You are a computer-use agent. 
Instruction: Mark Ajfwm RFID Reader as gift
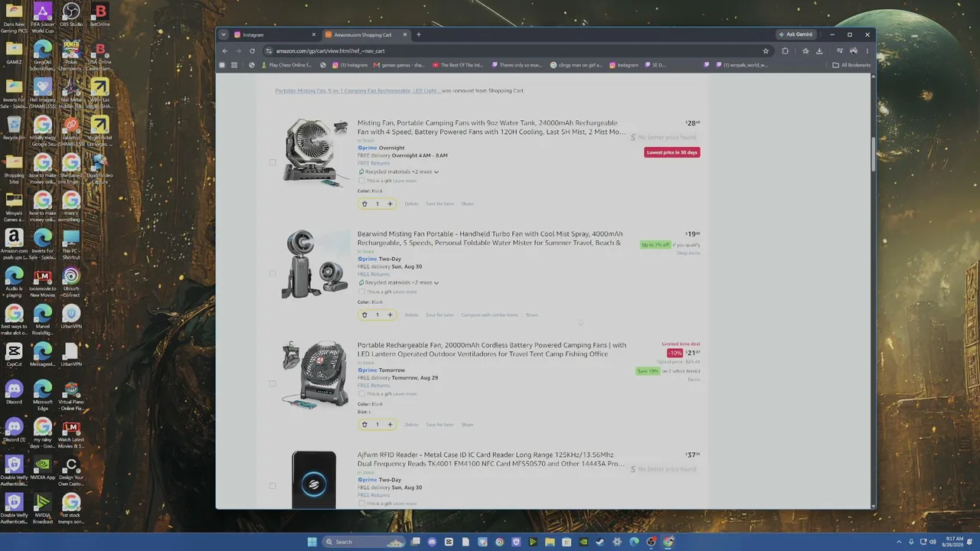tap(362, 504)
